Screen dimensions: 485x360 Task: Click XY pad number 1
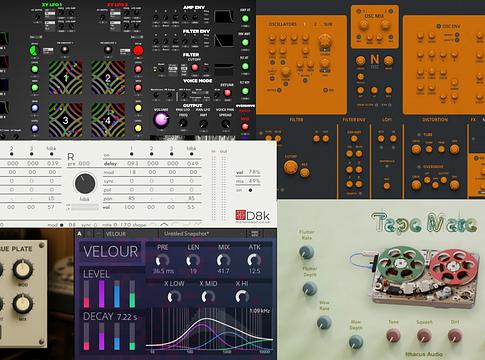(66, 78)
